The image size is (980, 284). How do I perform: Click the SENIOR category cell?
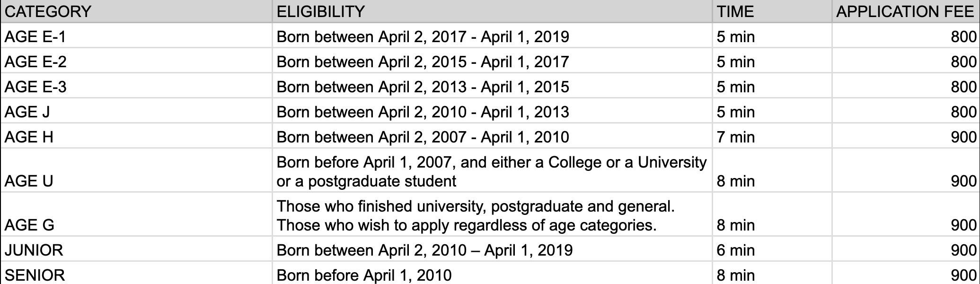136,273
